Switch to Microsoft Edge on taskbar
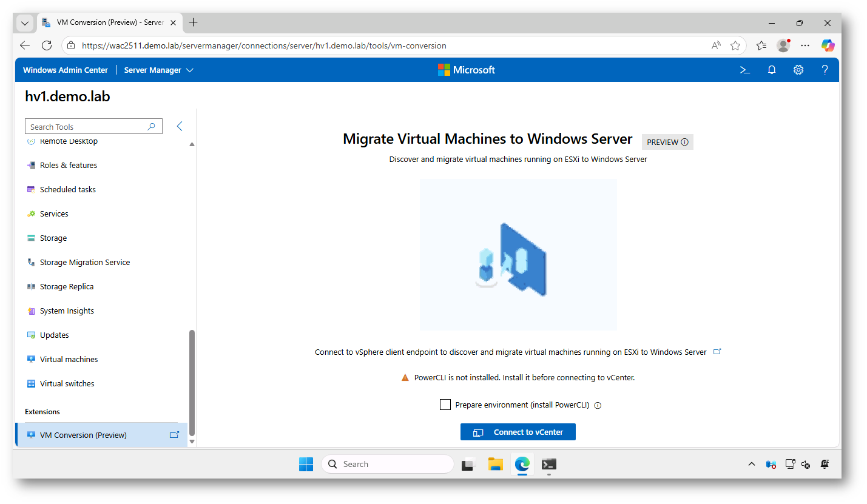Image resolution: width=867 pixels, height=504 pixels. pos(522,464)
